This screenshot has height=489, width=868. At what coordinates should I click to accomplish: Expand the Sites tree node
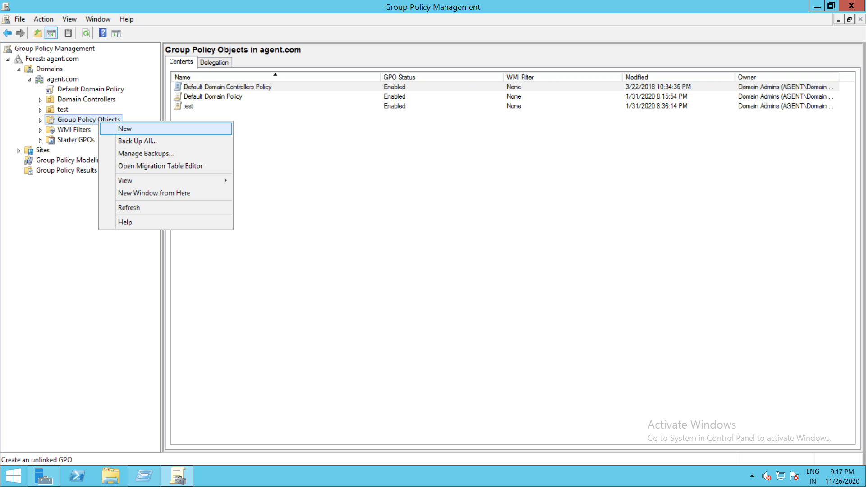pos(18,151)
